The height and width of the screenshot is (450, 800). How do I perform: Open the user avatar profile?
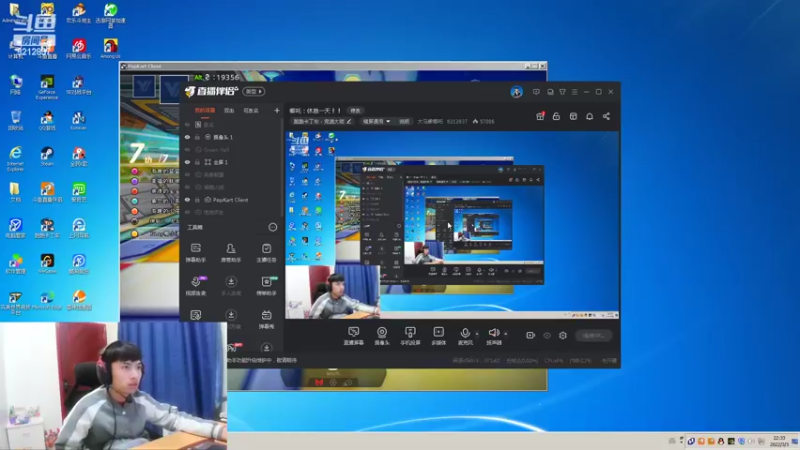pyautogui.click(x=516, y=92)
